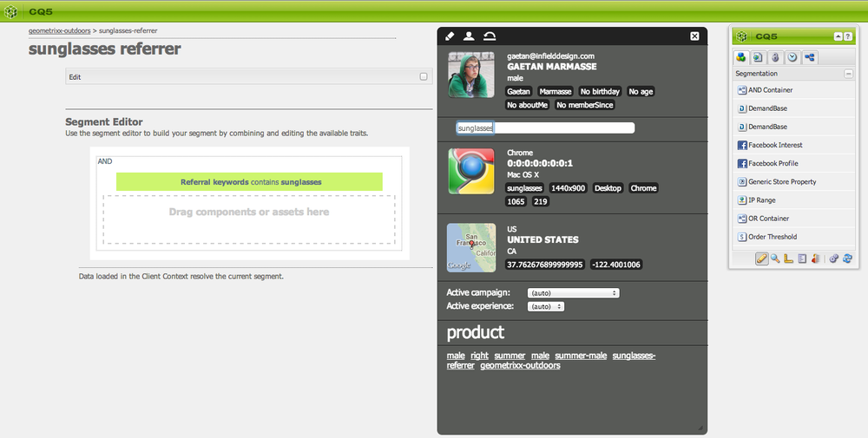The image size is (868, 438).
Task: Click the 1065 mouse position tag
Action: coord(516,202)
